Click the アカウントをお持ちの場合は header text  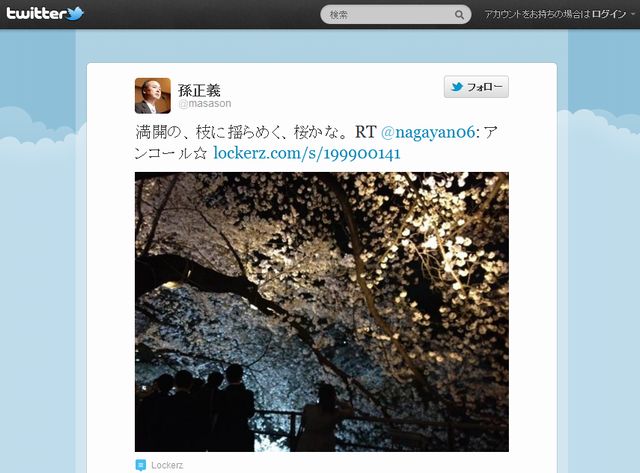(x=538, y=14)
